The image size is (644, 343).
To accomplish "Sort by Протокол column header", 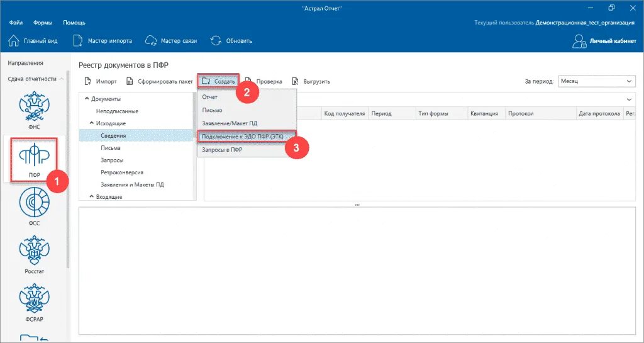I will click(540, 113).
